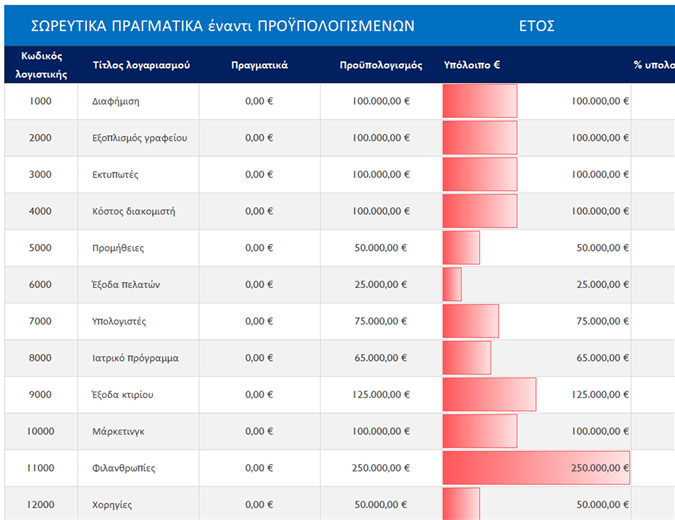Viewport: 675px width, 520px height.
Task: Select account code 3000 cell
Action: pyautogui.click(x=41, y=174)
